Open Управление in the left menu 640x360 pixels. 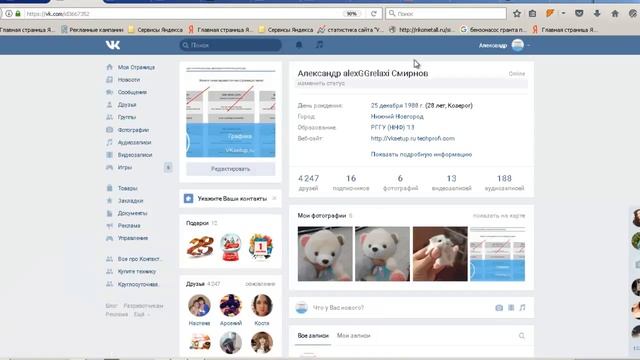click(x=133, y=238)
